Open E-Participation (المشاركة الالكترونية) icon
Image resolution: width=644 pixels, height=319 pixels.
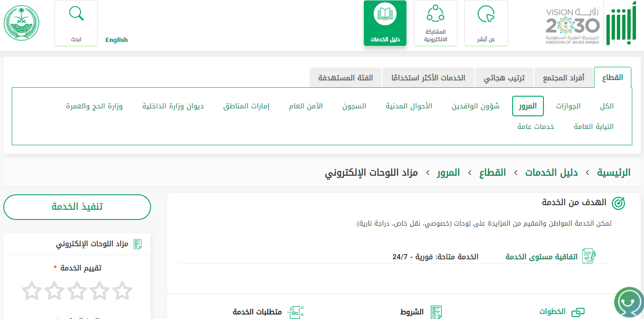(x=435, y=14)
